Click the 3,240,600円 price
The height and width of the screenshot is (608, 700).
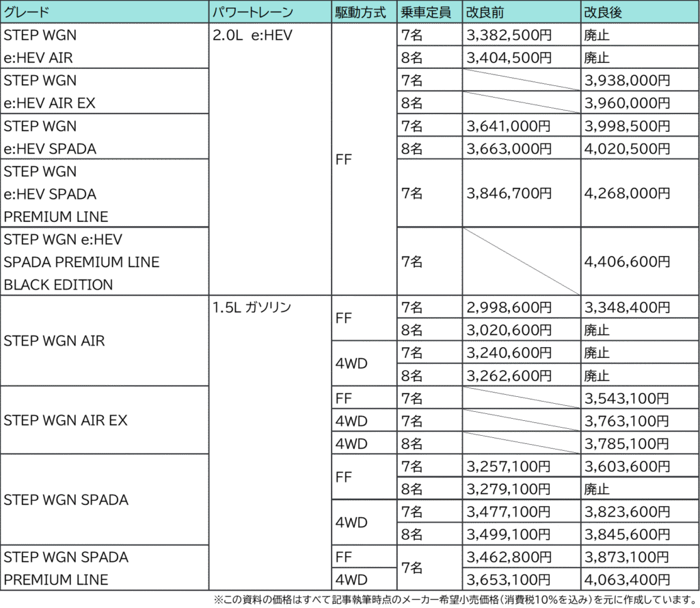click(509, 353)
